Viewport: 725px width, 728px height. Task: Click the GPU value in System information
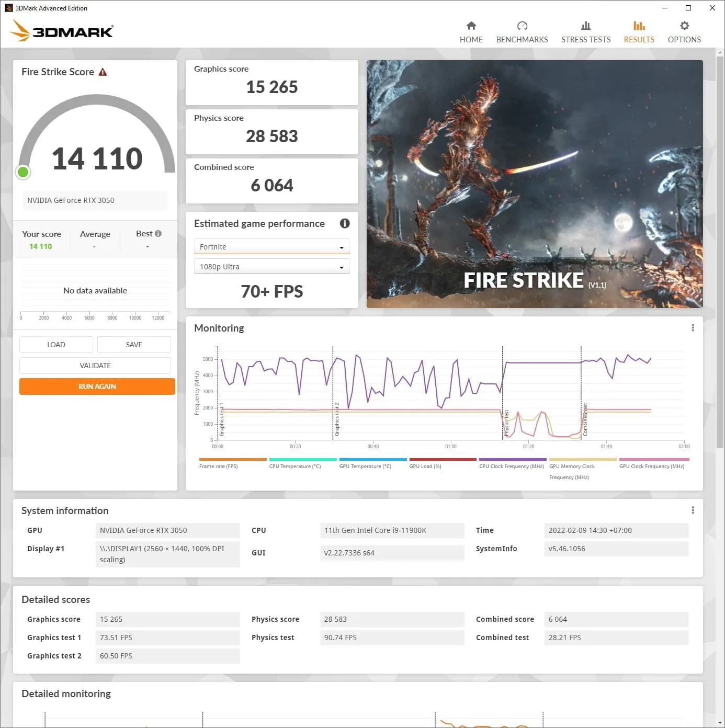click(x=167, y=530)
